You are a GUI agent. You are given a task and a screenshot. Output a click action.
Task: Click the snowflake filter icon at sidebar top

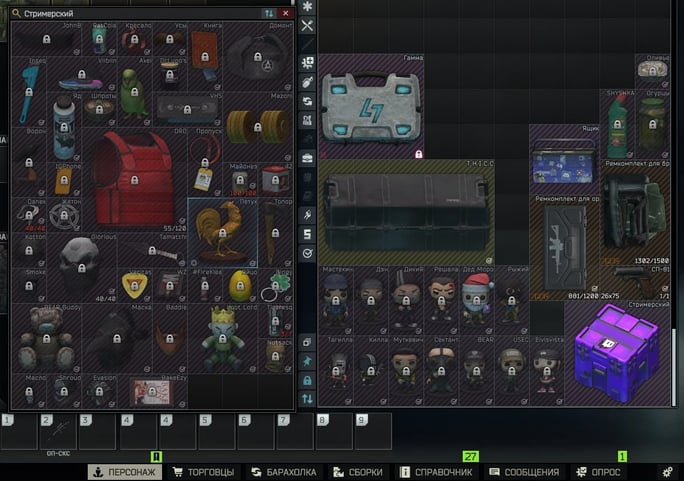pos(308,5)
